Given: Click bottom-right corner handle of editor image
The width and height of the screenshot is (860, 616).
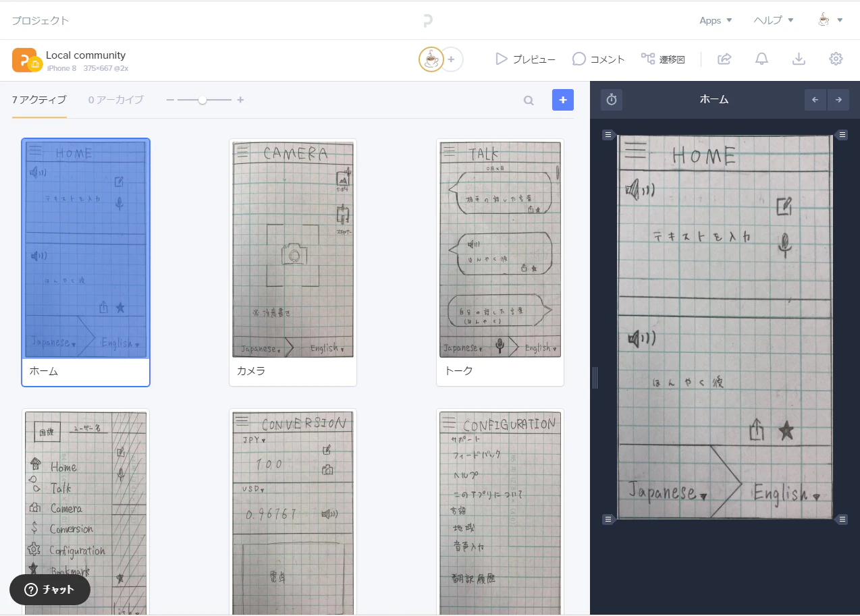Looking at the screenshot, I should [842, 519].
